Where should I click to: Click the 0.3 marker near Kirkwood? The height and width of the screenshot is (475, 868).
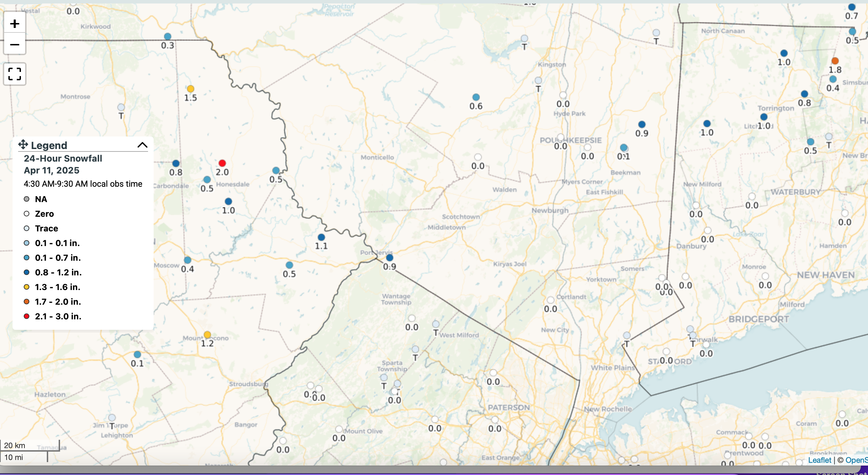(x=168, y=36)
